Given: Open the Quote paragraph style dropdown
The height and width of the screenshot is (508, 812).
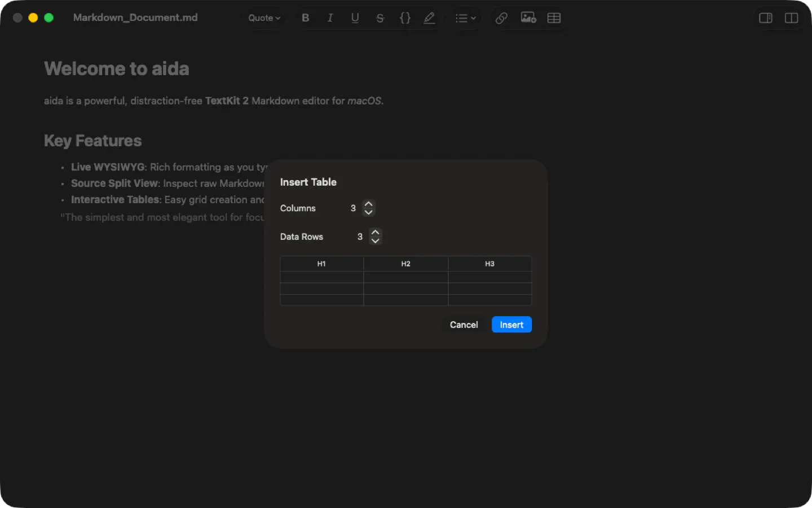Looking at the screenshot, I should 264,18.
